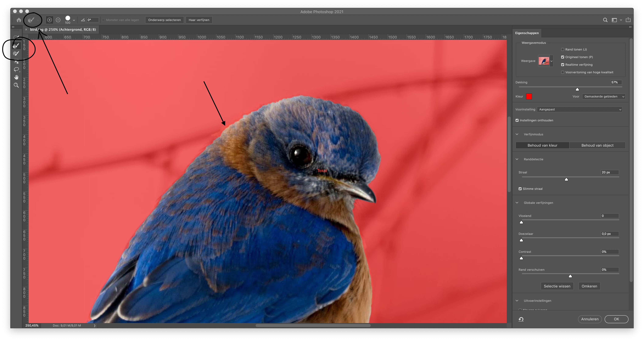The image size is (644, 341).
Task: Select the Object Selection tool
Action: tap(16, 61)
